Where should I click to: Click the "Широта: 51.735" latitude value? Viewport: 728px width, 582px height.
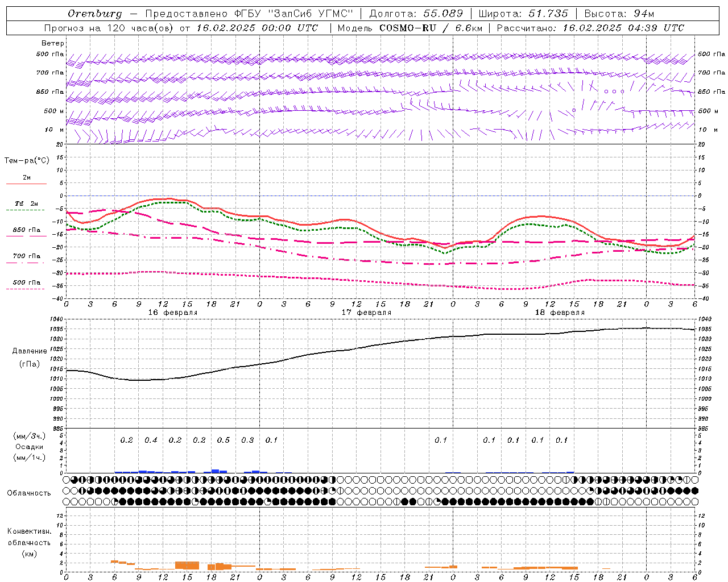523,13
